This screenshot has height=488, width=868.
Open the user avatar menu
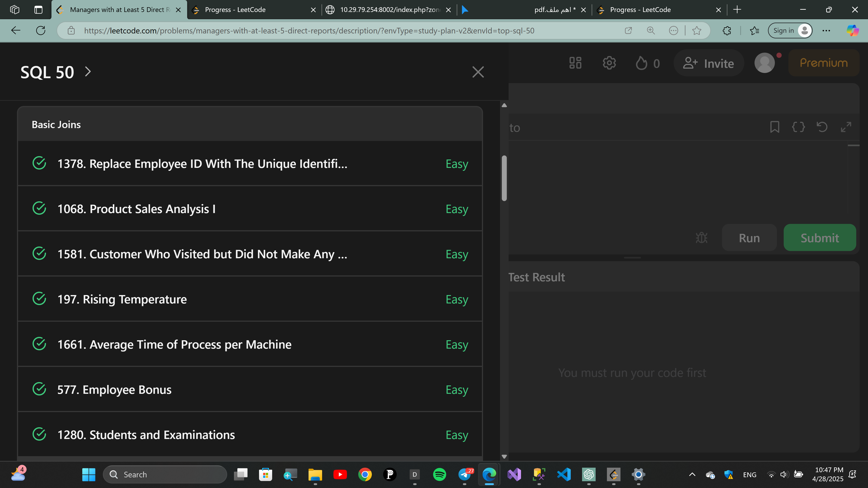764,63
